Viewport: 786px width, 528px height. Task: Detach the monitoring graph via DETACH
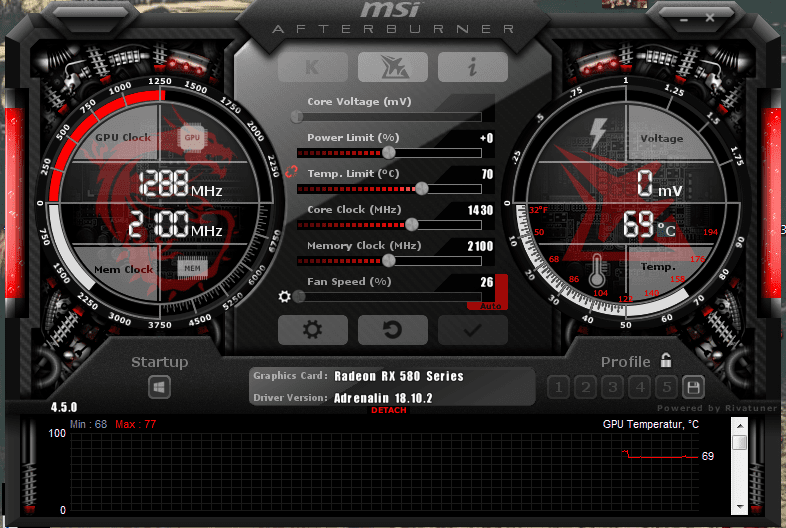coord(388,410)
